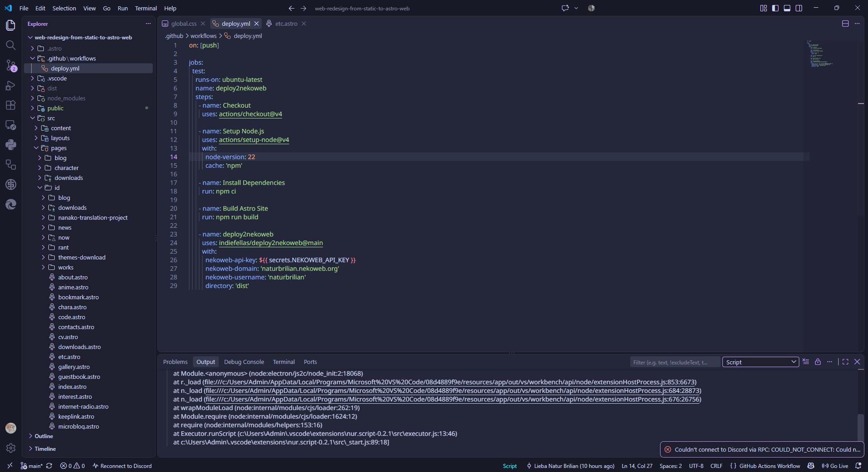Focus the Output filter input field
Screen dimensions: 868x472
point(675,362)
